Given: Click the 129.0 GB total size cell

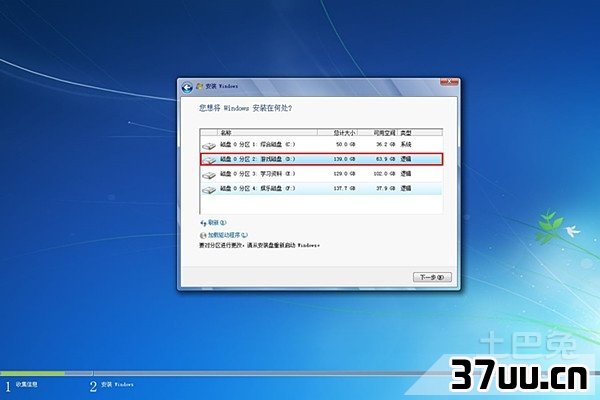Looking at the screenshot, I should (344, 174).
